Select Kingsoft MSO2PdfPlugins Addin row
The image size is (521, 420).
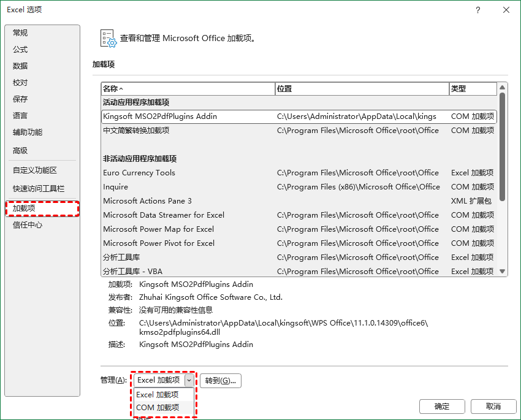click(x=299, y=116)
